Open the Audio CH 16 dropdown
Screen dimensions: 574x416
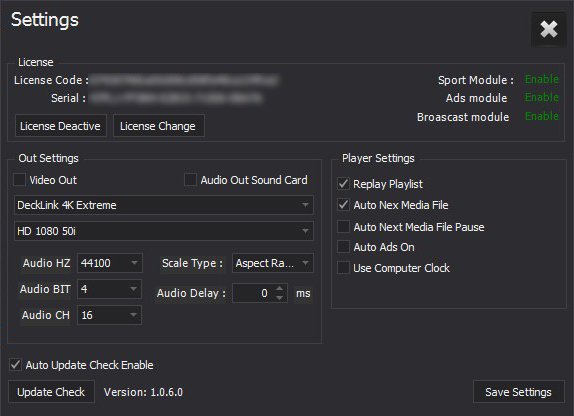pos(109,315)
